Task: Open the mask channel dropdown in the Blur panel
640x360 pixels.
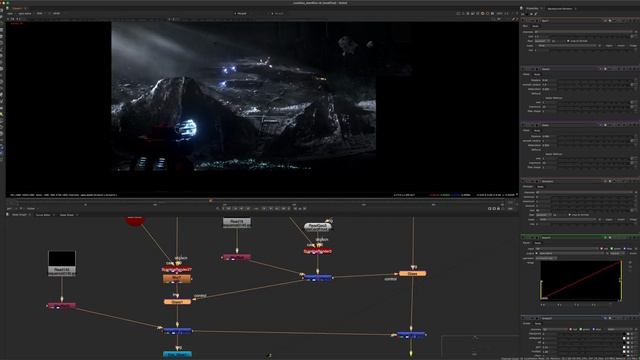Action: [567, 46]
